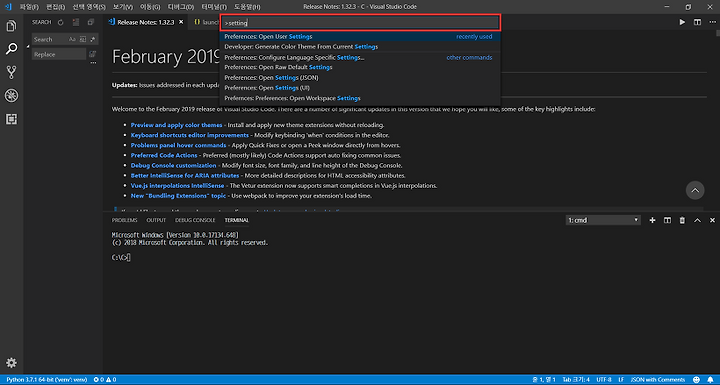Click the scroll-to-top round button
The width and height of the screenshot is (720, 385).
pos(695,190)
